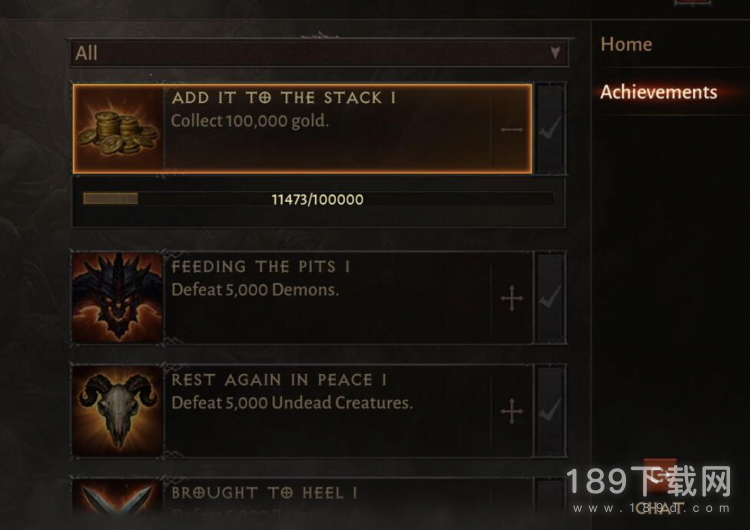This screenshot has height=530, width=750.
Task: Select the Feeding the Pits I achievement row
Action: (302, 298)
